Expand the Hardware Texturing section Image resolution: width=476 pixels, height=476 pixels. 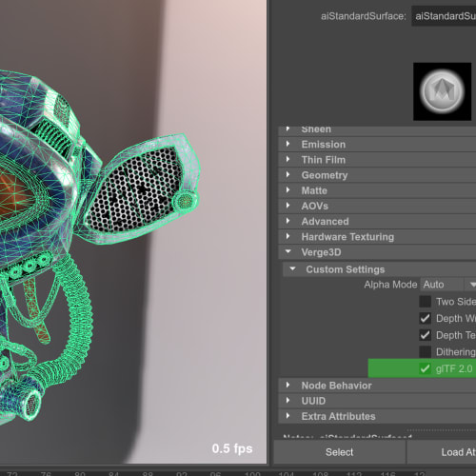377,237
